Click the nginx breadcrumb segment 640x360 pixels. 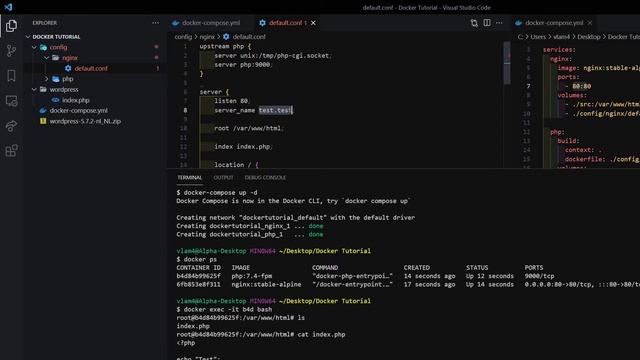(207, 37)
